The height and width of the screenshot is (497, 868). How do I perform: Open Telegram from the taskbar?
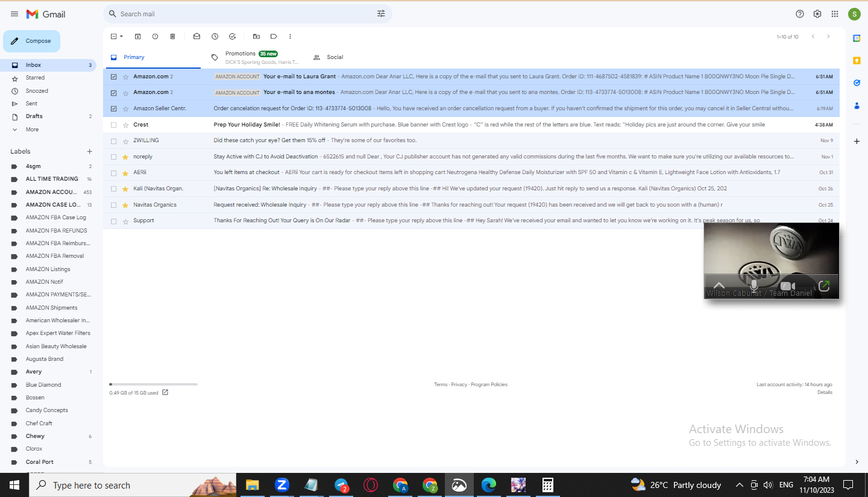(341, 485)
